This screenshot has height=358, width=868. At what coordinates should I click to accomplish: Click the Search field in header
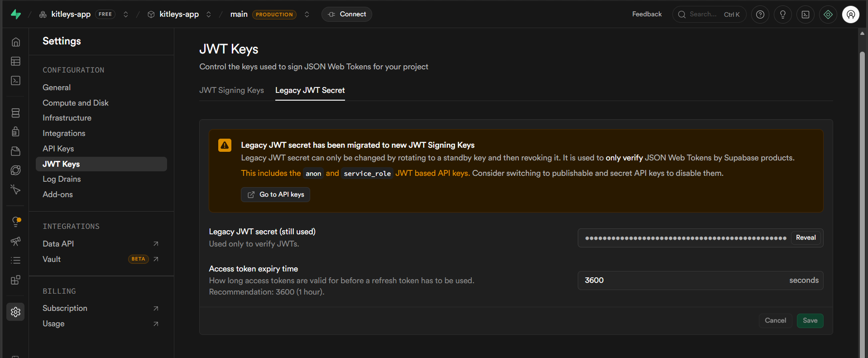709,15
